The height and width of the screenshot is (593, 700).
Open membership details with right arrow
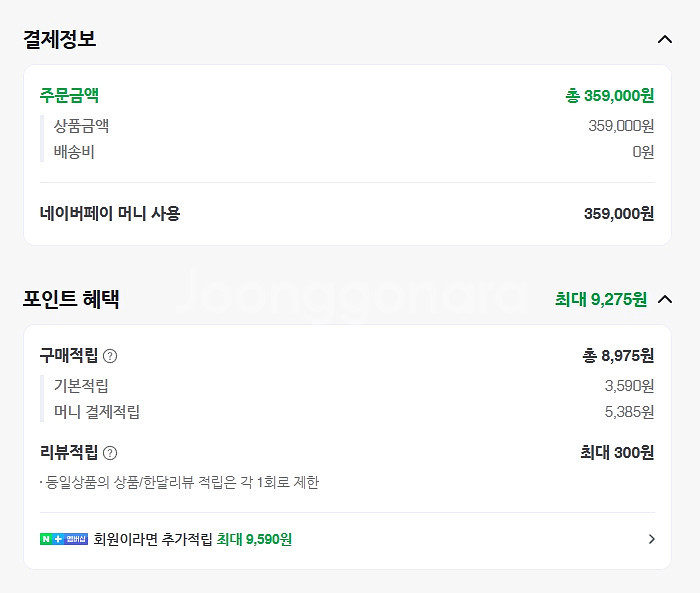(651, 539)
